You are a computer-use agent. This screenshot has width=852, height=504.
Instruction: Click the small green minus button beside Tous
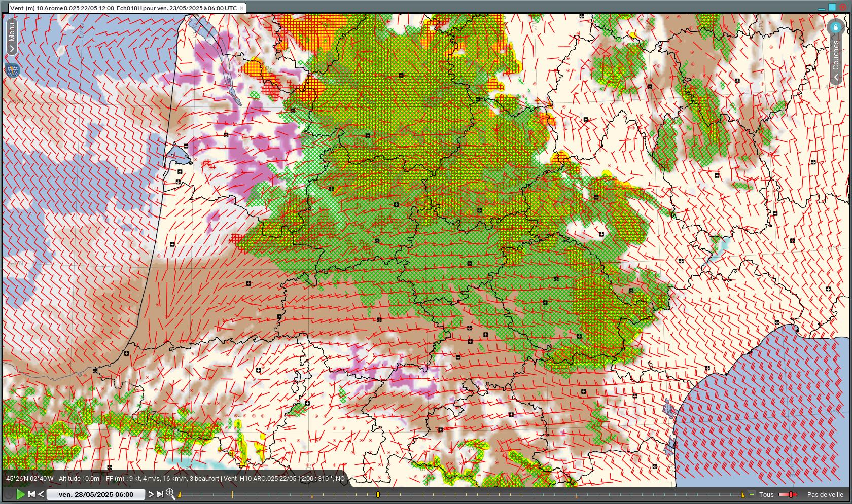[752, 494]
